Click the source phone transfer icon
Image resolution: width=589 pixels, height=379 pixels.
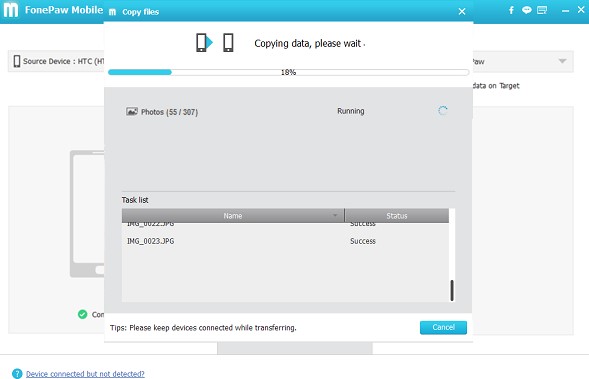click(x=204, y=42)
